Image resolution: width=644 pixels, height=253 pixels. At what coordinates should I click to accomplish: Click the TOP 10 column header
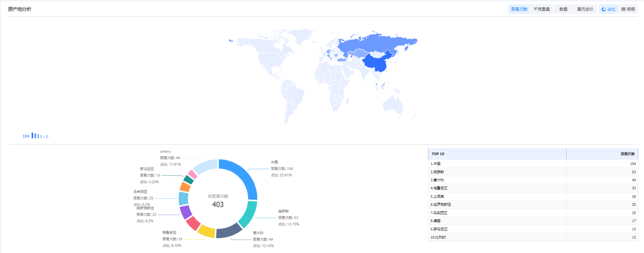click(x=497, y=154)
